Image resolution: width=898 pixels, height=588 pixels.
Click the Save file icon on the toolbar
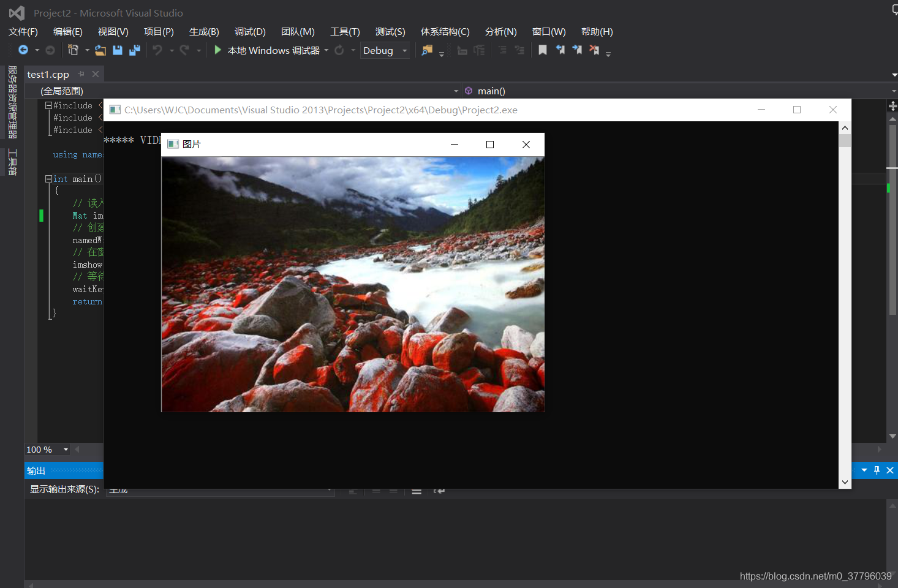tap(117, 50)
